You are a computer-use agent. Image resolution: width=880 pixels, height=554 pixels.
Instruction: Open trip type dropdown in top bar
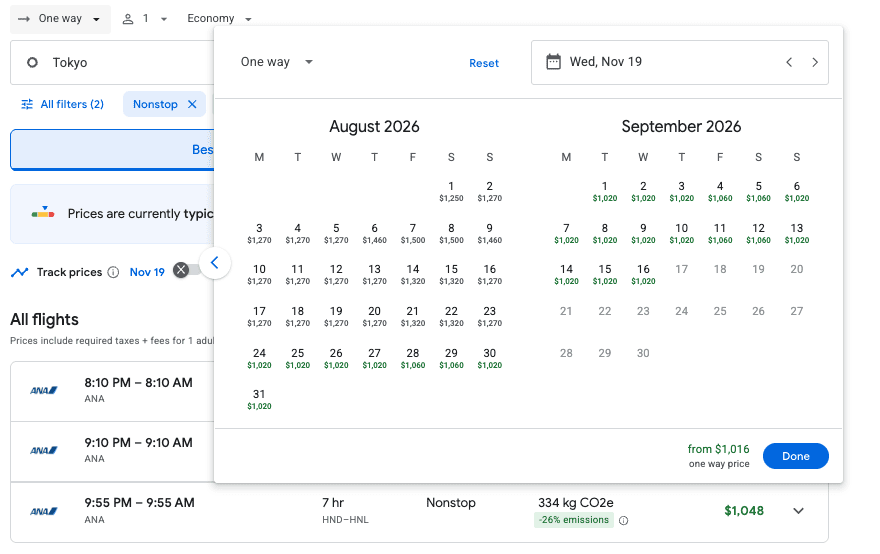(61, 19)
